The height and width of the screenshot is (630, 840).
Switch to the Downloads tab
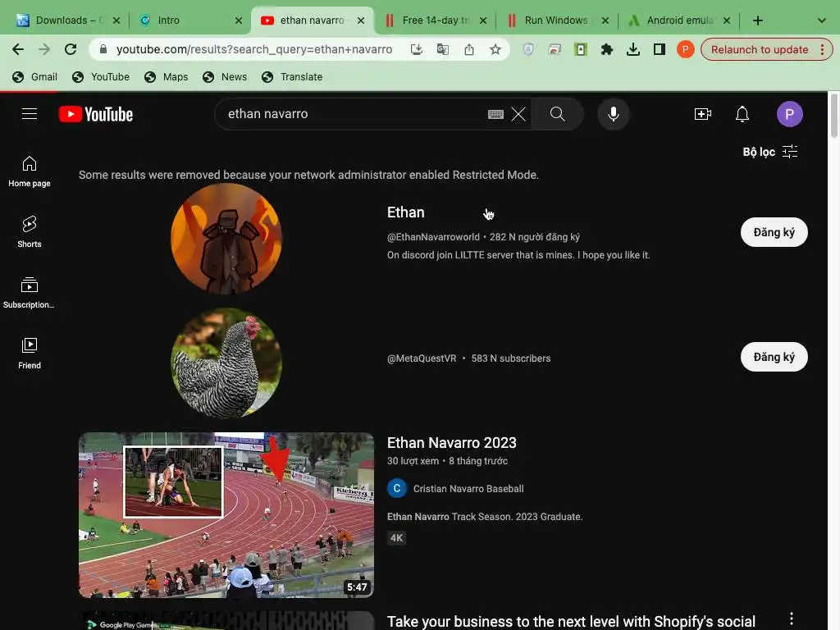[69, 21]
